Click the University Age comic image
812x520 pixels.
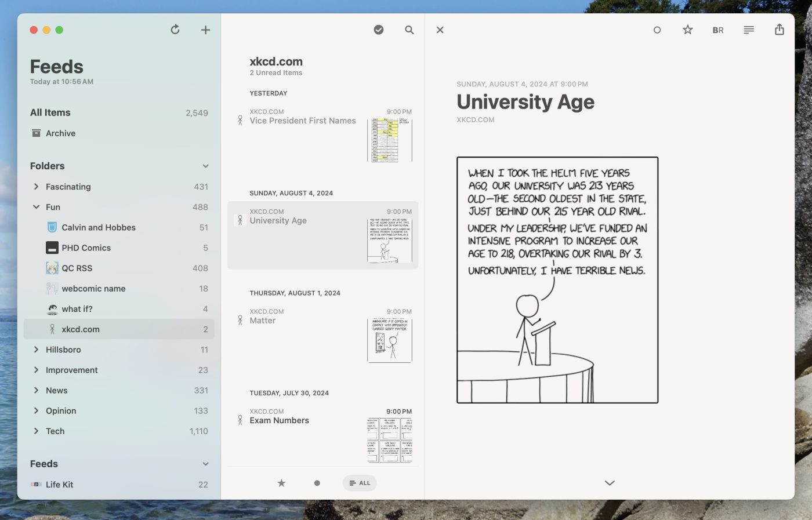557,280
